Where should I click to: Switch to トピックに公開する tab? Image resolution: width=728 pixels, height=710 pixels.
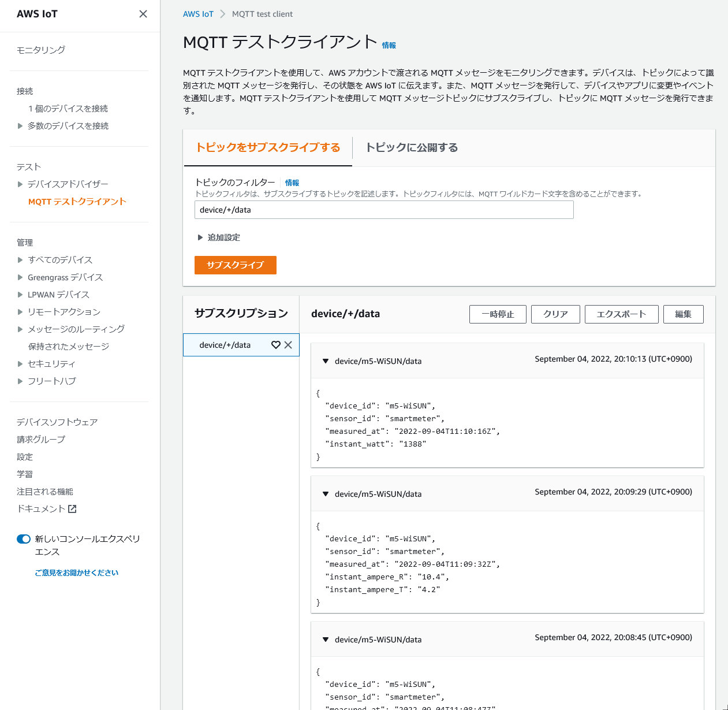[412, 148]
